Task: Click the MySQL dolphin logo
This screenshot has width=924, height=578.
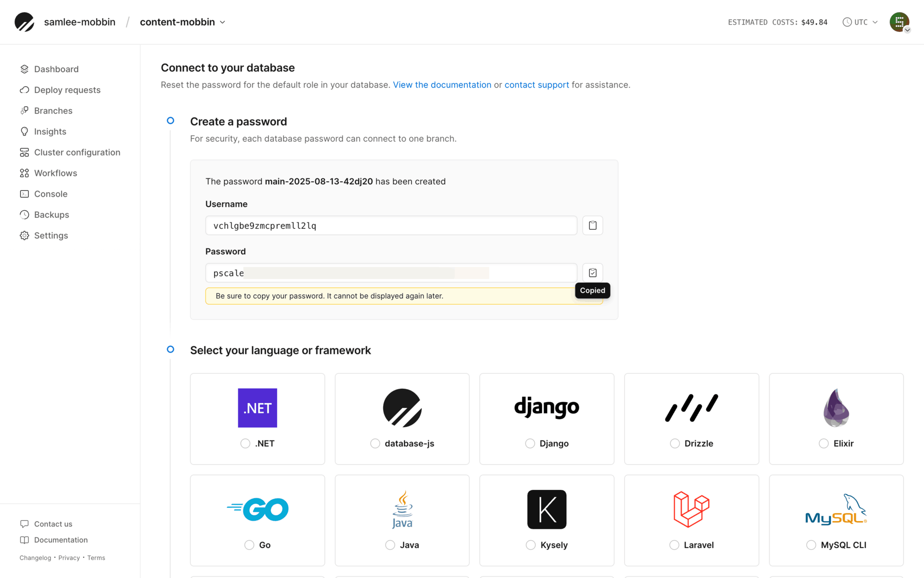Action: coord(836,510)
